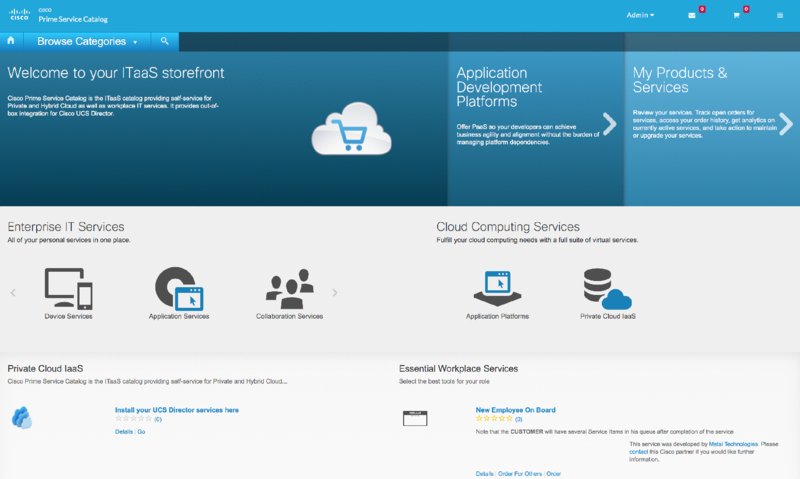Screen dimensions: 800x479
Task: Expand the Admin user dropdown
Action: [640, 15]
